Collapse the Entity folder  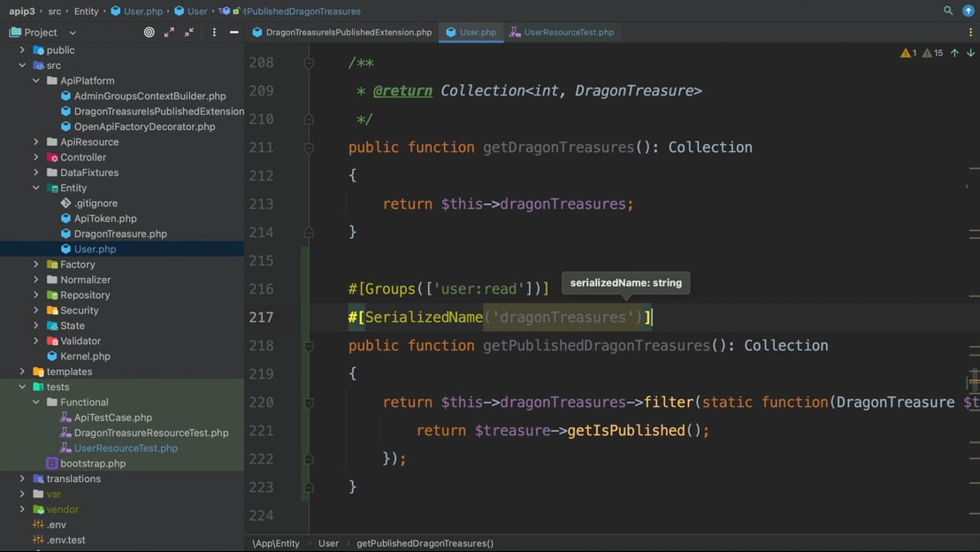point(36,188)
